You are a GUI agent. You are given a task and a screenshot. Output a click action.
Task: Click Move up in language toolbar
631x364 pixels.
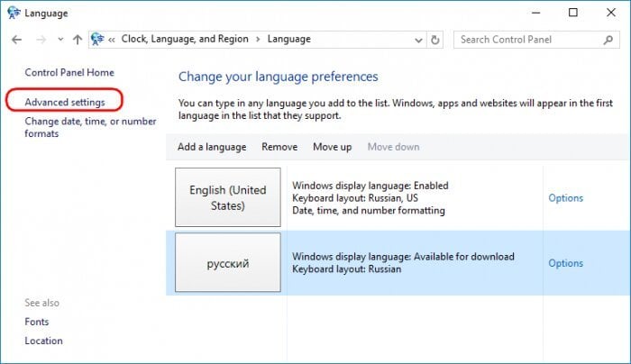(333, 147)
